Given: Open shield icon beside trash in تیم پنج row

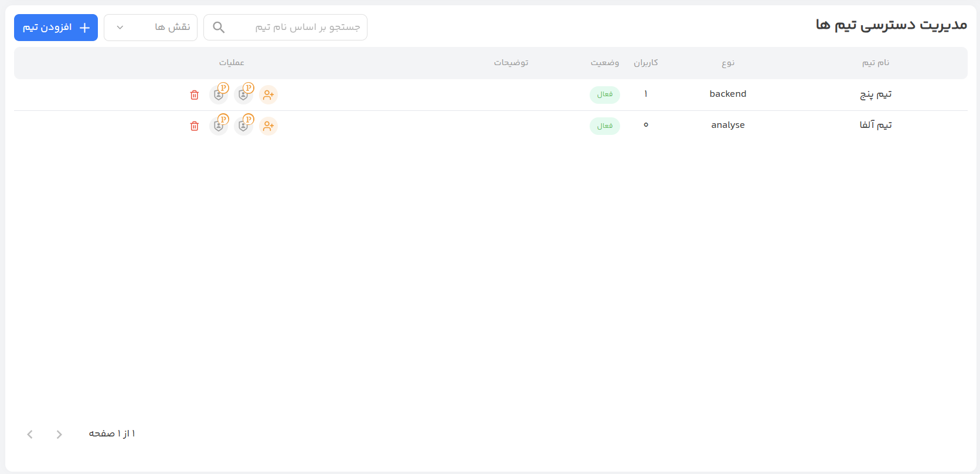Looking at the screenshot, I should click(x=219, y=94).
